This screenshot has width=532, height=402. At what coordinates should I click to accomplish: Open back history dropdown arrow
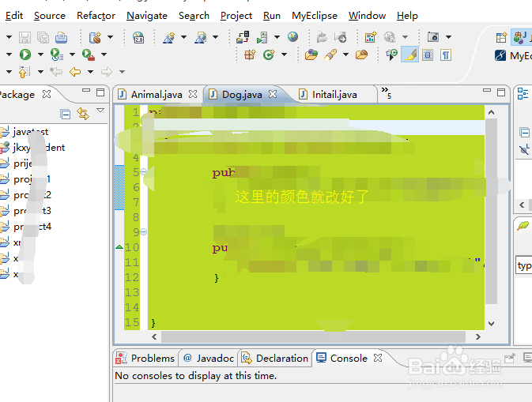(91, 72)
